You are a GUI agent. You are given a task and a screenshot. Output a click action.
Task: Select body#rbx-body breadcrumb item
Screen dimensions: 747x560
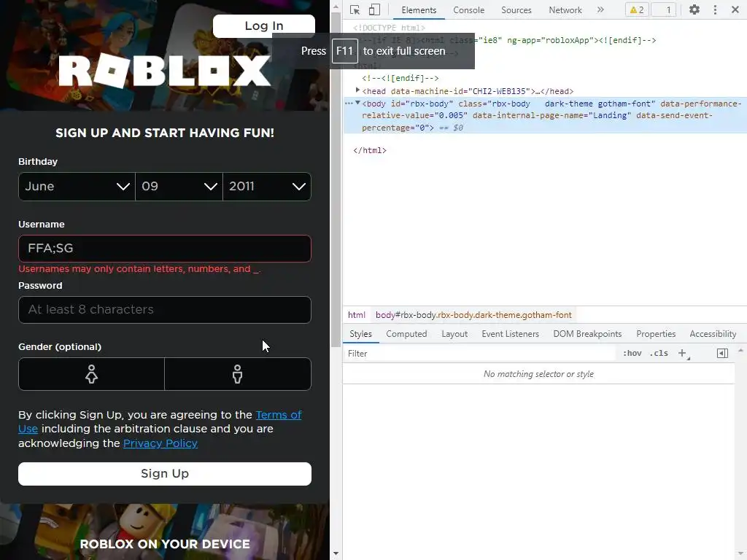point(473,315)
